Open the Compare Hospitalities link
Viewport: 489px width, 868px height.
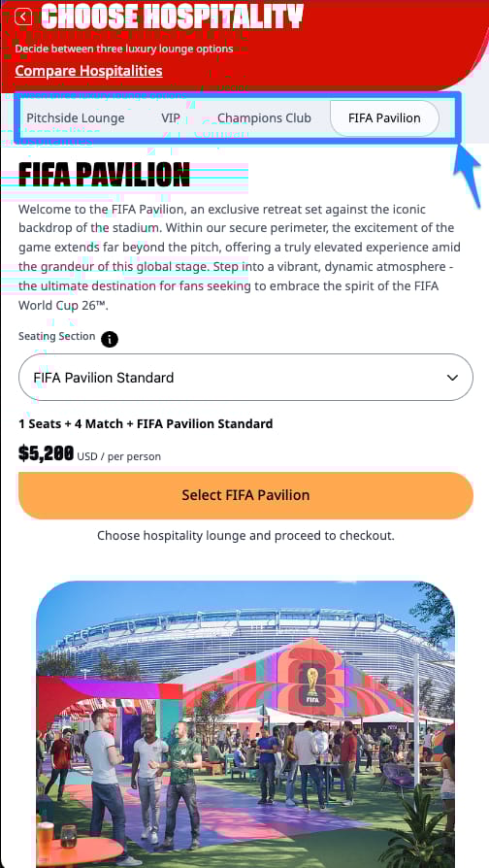88,71
